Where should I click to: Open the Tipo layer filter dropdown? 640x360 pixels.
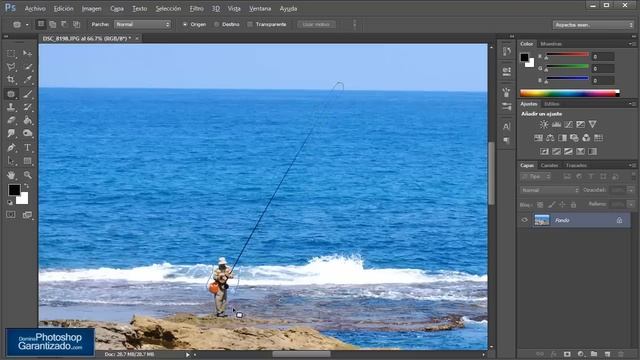[x=536, y=177]
